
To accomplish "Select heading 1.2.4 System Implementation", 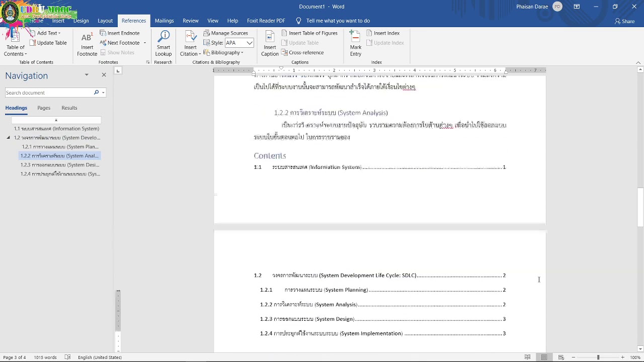I will (x=60, y=174).
